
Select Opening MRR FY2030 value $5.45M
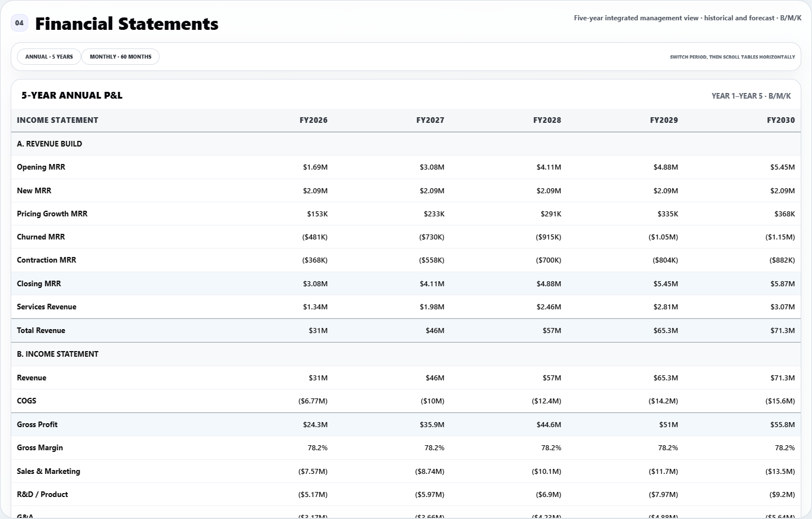click(x=783, y=167)
